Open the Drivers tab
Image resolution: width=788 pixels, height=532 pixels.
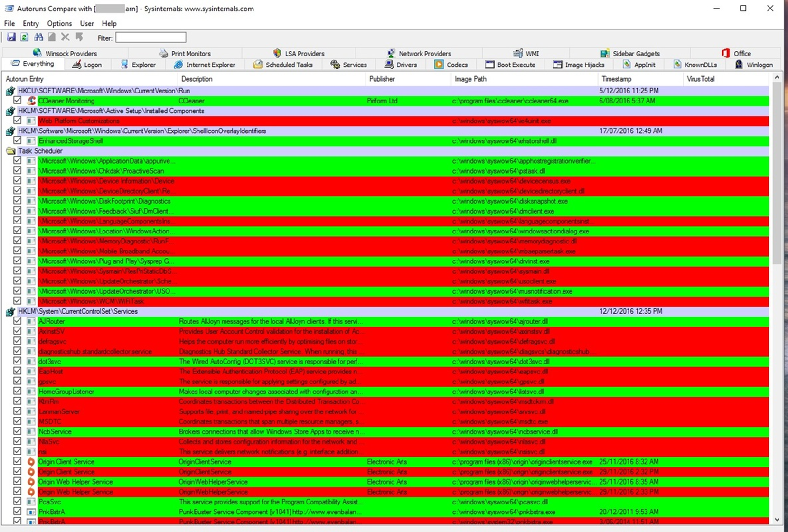(x=401, y=65)
